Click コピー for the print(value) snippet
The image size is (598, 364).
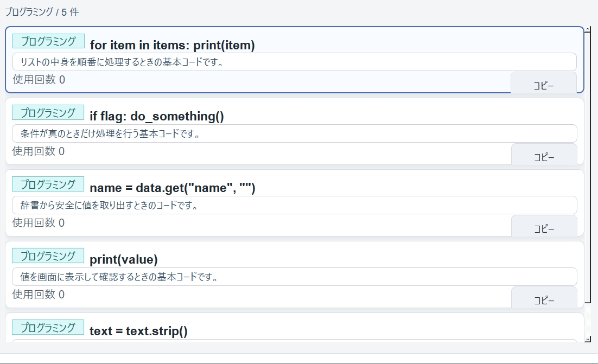coord(544,298)
